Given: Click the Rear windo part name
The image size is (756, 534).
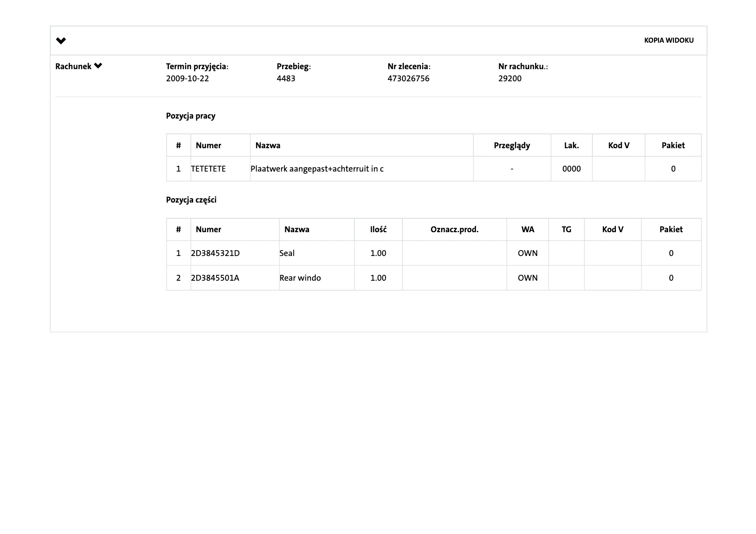Looking at the screenshot, I should pos(300,278).
